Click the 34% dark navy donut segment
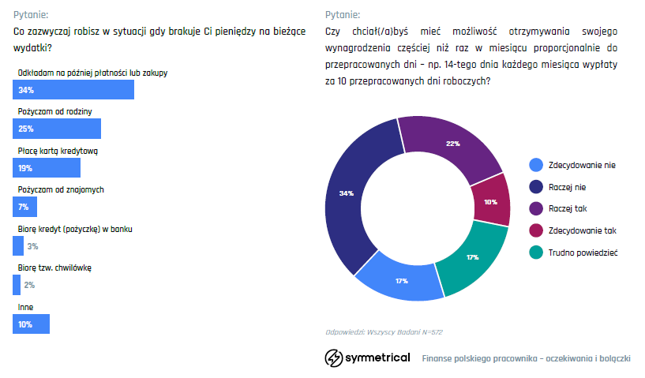 [x=346, y=193]
